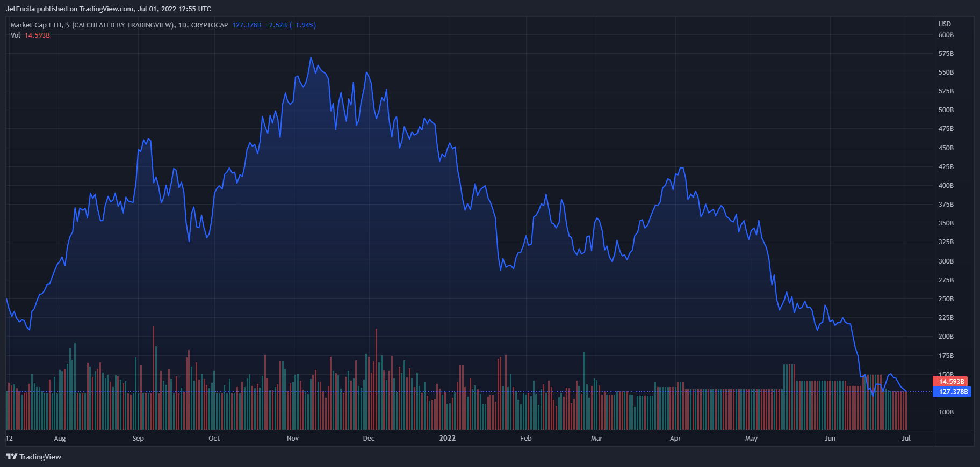Click the 400B level on the price axis

tap(946, 186)
